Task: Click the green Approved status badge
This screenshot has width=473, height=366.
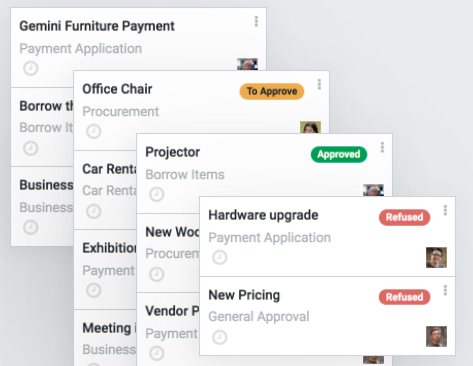Action: tap(339, 154)
